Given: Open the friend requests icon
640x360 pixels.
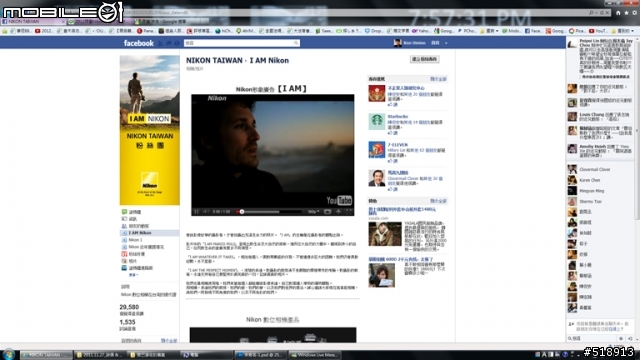Looking at the screenshot, I should 160,43.
